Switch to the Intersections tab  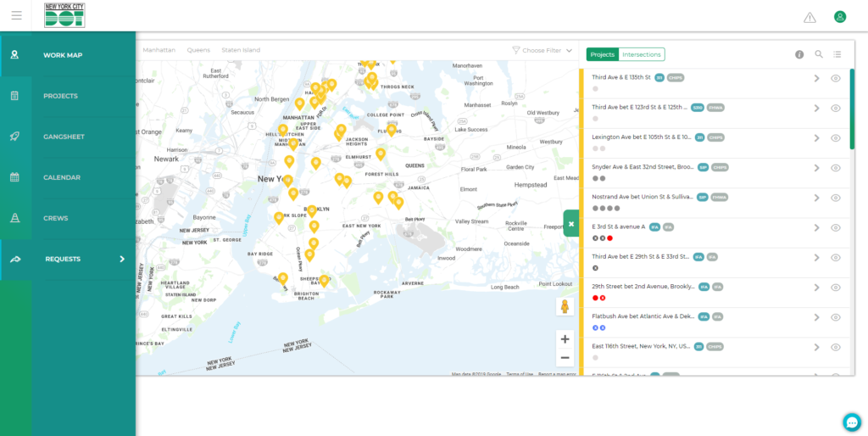pyautogui.click(x=642, y=54)
